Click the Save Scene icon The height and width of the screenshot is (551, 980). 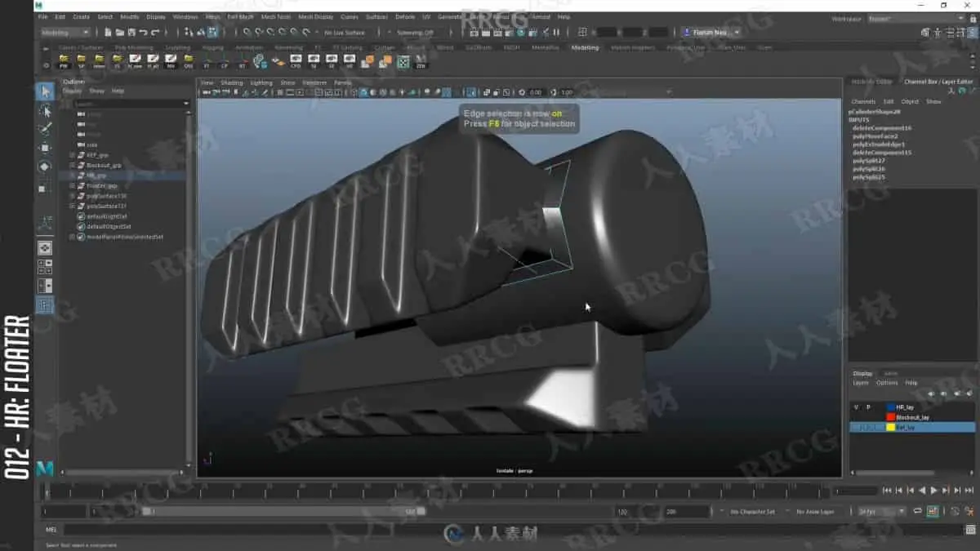click(x=131, y=33)
